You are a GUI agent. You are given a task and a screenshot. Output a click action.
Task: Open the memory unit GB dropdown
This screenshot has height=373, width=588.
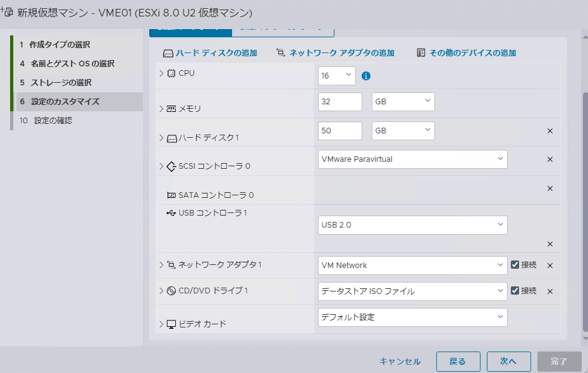(403, 102)
